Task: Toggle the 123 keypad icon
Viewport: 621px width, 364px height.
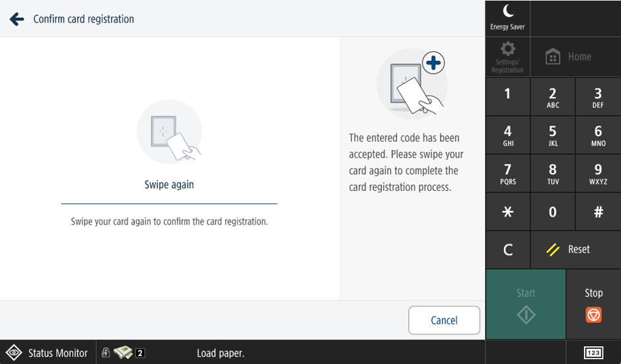Action: pos(593,353)
